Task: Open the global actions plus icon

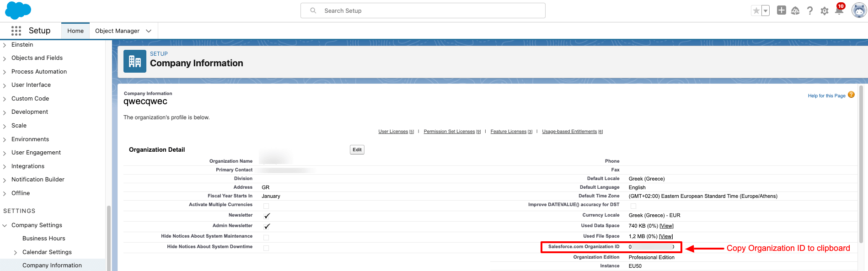Action: 782,10
